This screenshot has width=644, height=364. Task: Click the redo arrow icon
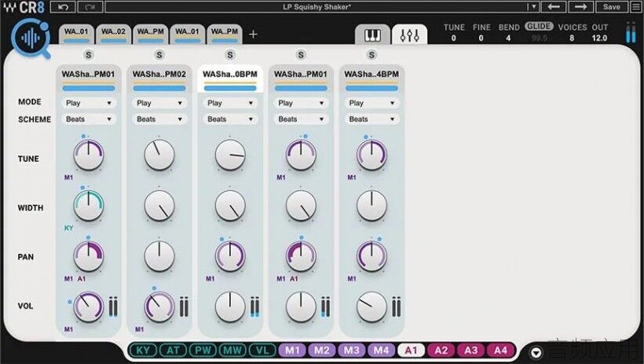pos(90,7)
